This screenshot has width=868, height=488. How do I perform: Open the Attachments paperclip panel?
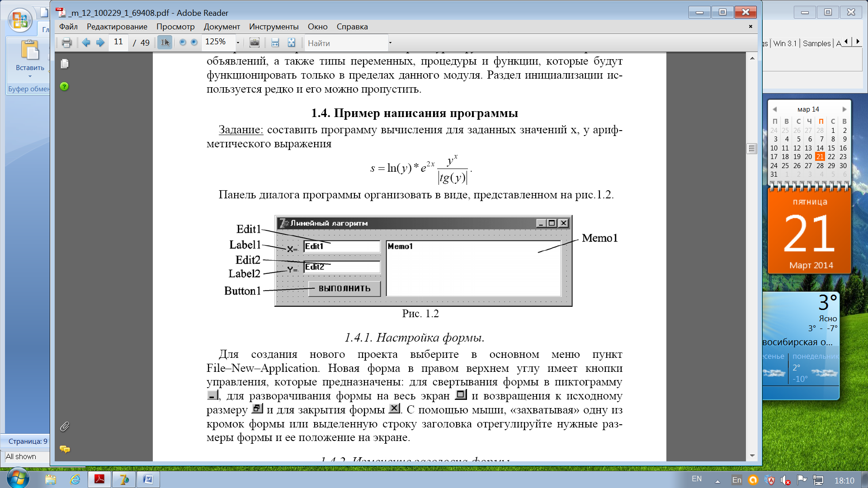tap(65, 427)
